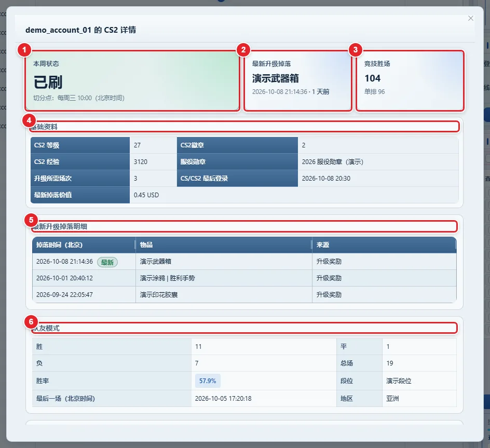Click the 57.9% win rate badge
This screenshot has height=448, width=490.
pyautogui.click(x=208, y=381)
